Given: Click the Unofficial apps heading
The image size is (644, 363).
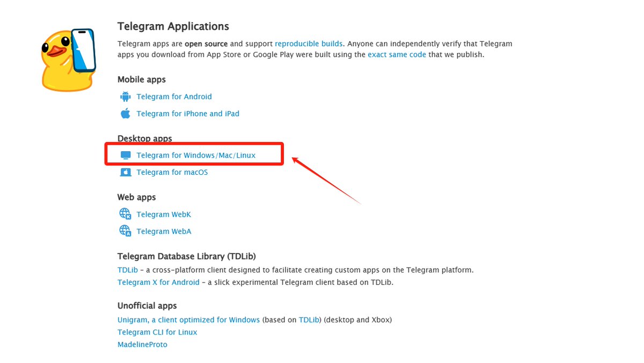Looking at the screenshot, I should point(147,306).
